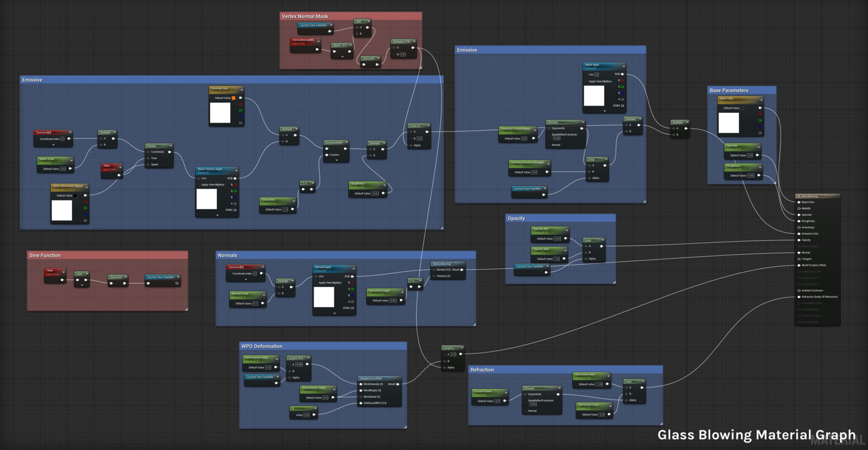Image resolution: width=868 pixels, height=450 pixels.
Task: Expand the Noise Scale parameter node dropdown
Action: pos(71,160)
